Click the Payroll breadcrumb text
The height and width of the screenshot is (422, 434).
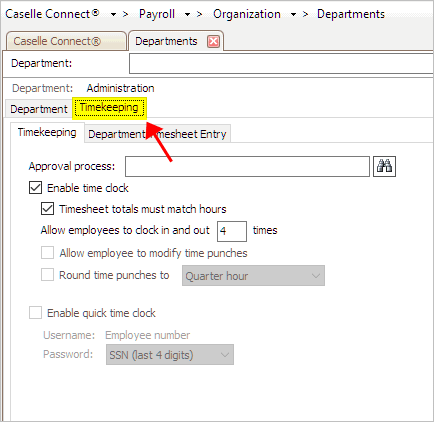[157, 14]
